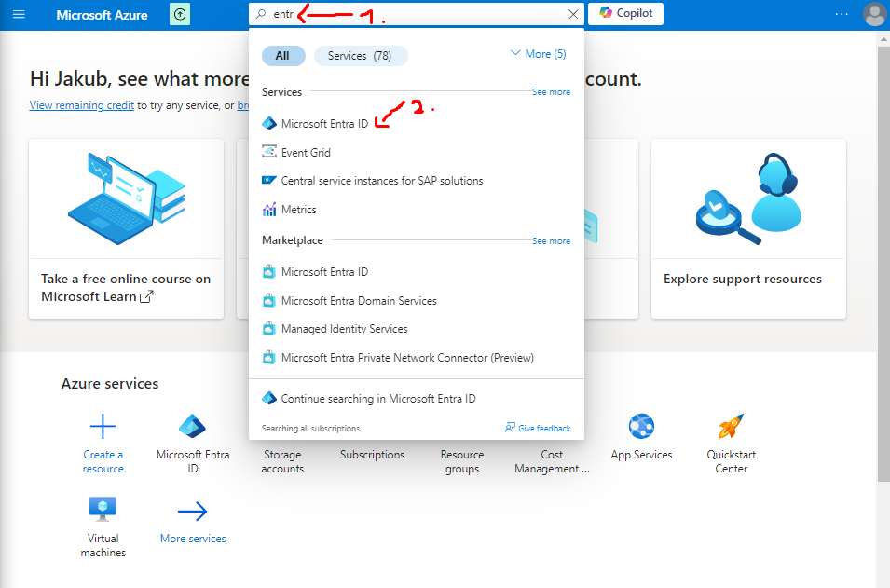Open Microsoft Entra Domain Services result
This screenshot has height=588, width=890.
(x=359, y=301)
